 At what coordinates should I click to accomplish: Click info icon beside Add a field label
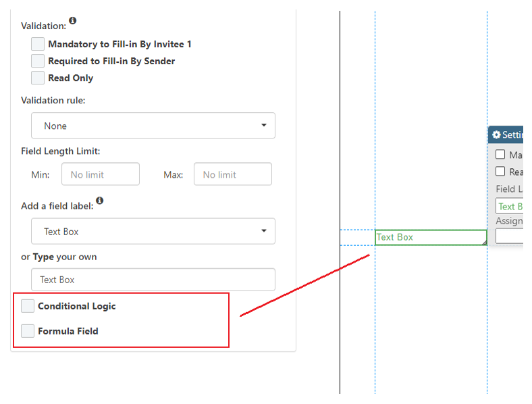(x=100, y=201)
